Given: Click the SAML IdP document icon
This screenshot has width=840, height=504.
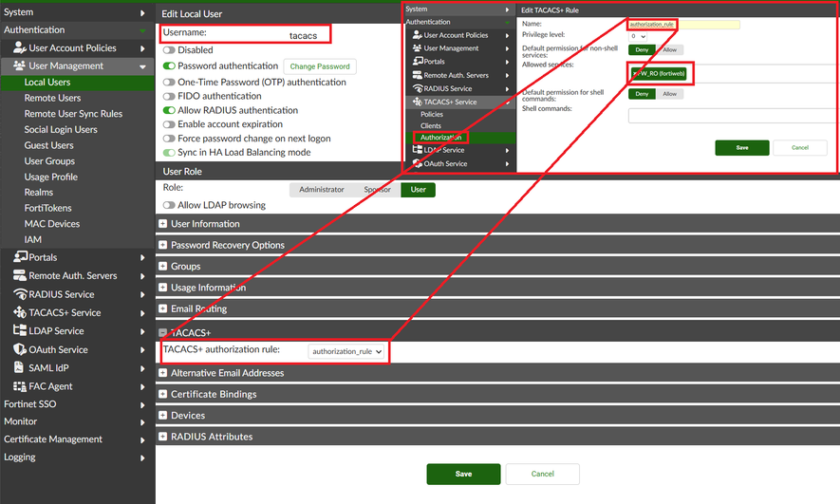Looking at the screenshot, I should pyautogui.click(x=19, y=367).
